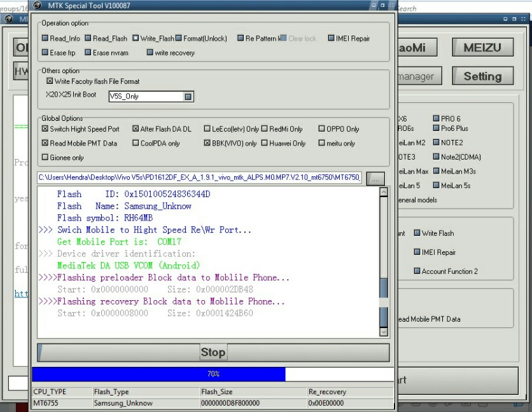The image size is (532, 412).
Task: Tick the Erase frp option
Action: 45,52
